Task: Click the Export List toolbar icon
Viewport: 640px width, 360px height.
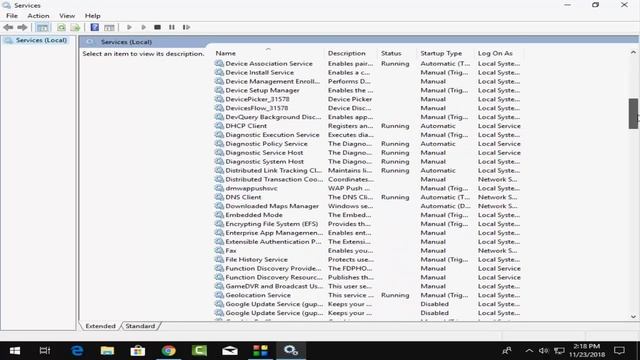Action: pyautogui.click(x=75, y=27)
